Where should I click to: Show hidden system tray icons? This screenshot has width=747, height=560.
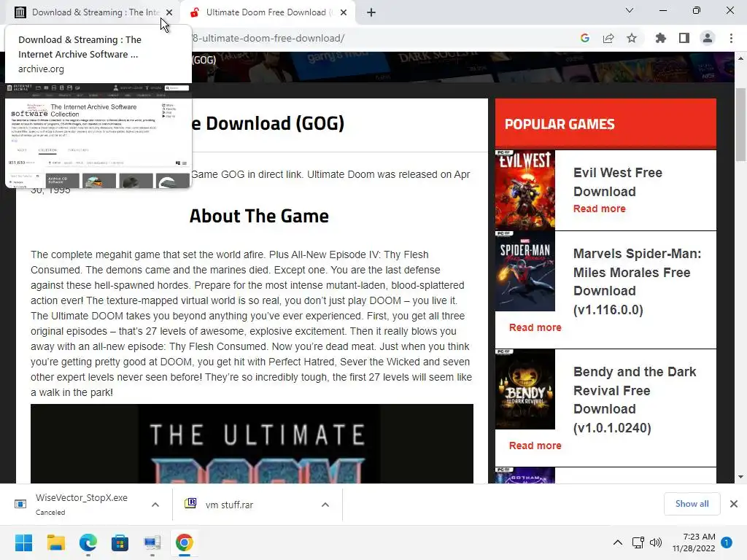[617, 542]
